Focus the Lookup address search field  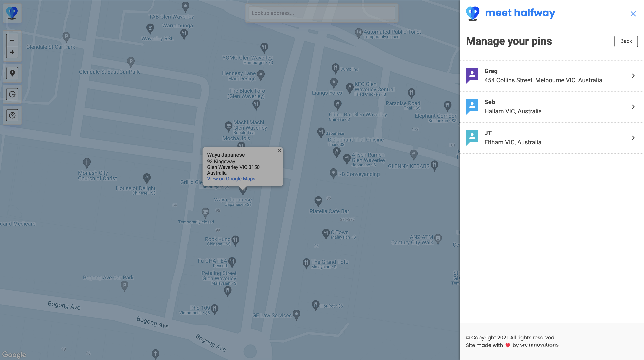point(321,13)
